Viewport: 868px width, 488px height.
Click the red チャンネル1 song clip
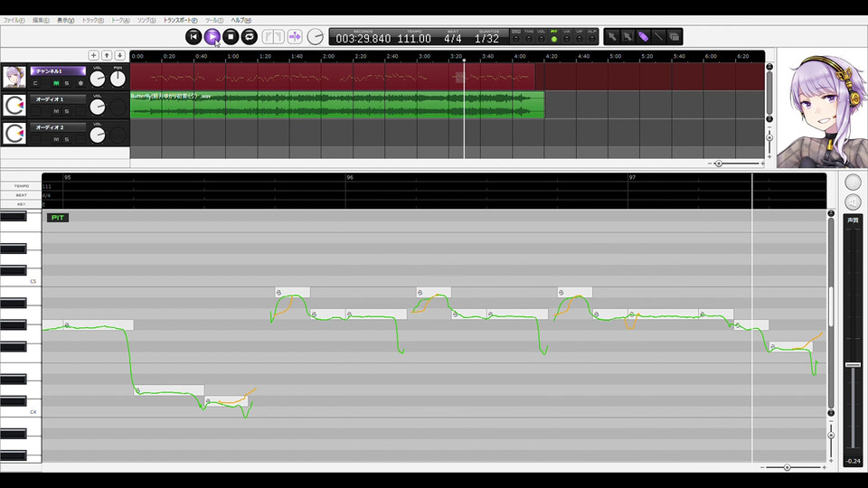pos(333,77)
